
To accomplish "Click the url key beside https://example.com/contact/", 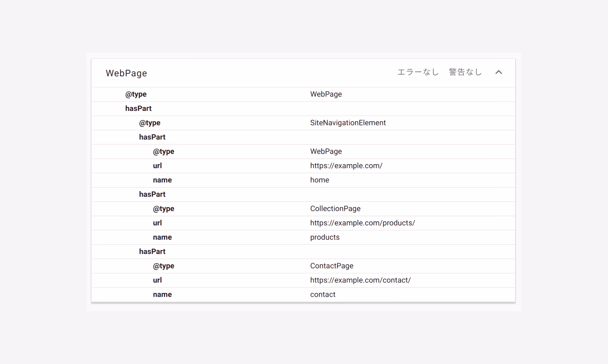I will (157, 280).
